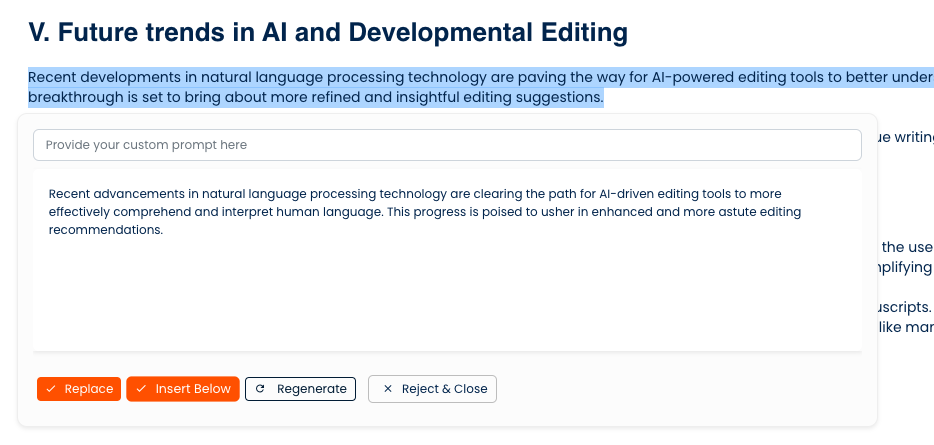Click the highlighted line starting 'breakthrough is set'
Viewport: 934px width, 445px height.
(x=315, y=98)
